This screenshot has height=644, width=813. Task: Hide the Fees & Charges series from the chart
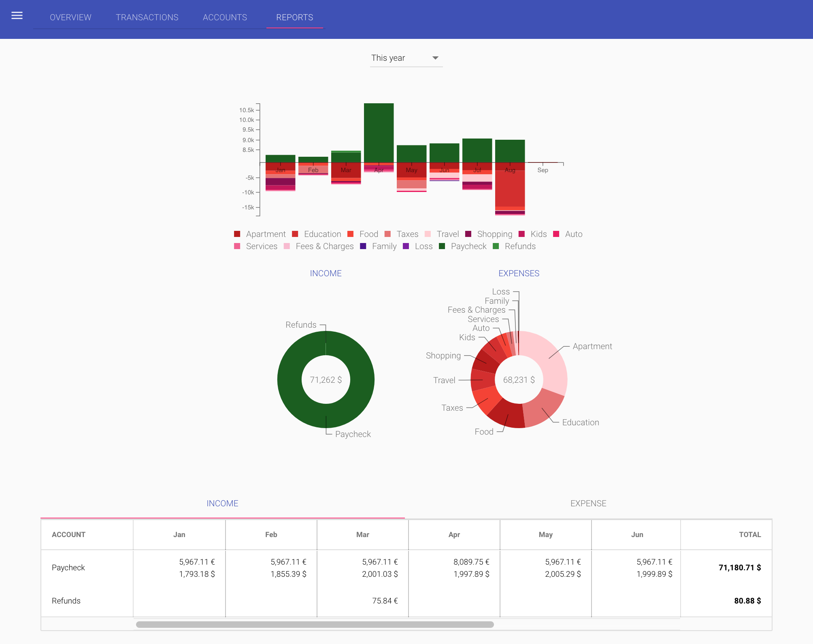click(324, 246)
